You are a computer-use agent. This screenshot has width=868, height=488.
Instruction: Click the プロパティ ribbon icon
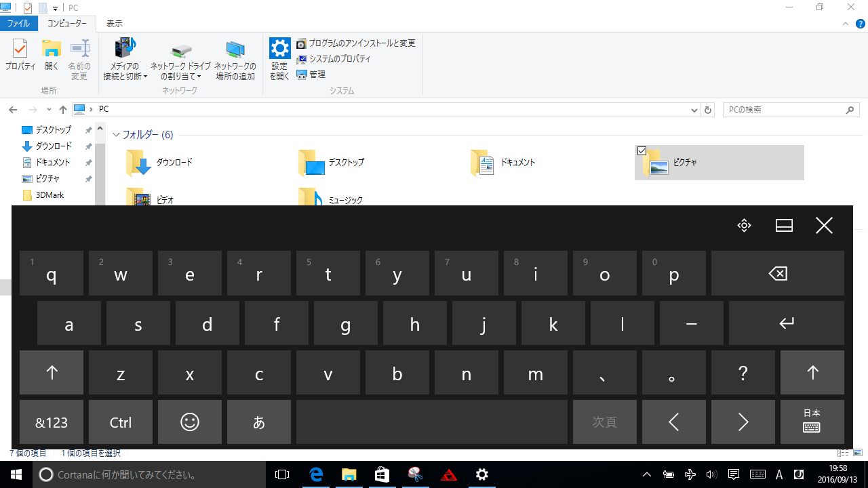point(20,56)
